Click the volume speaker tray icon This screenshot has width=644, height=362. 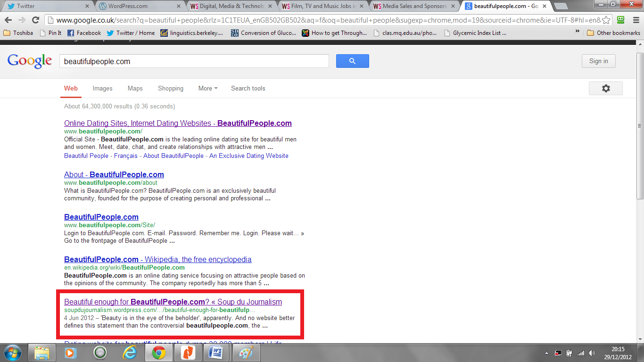point(592,353)
